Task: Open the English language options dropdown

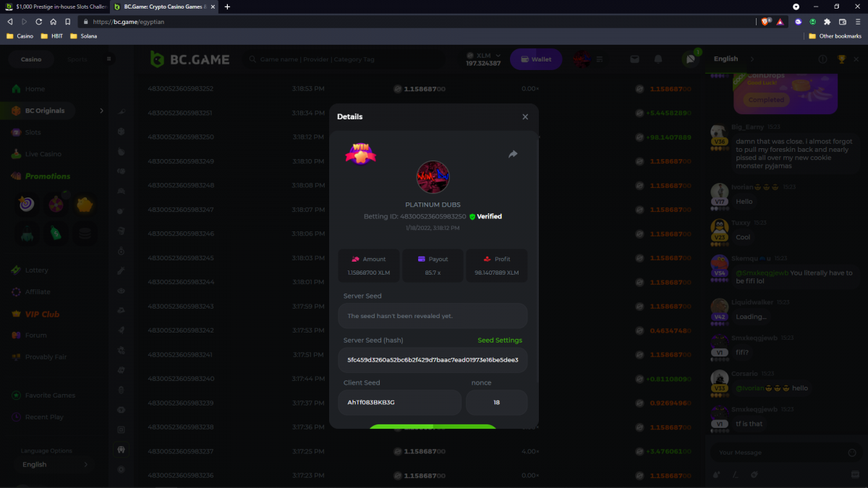Action: 55,464
